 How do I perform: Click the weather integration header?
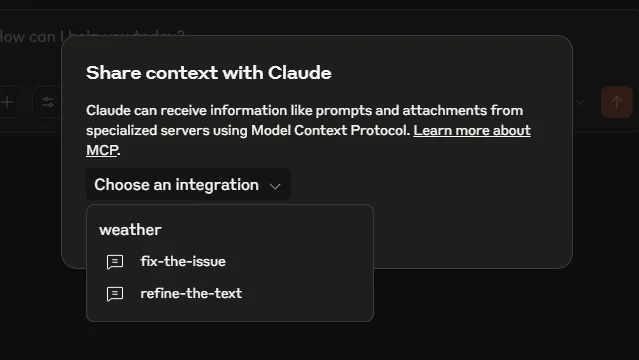pyautogui.click(x=130, y=230)
